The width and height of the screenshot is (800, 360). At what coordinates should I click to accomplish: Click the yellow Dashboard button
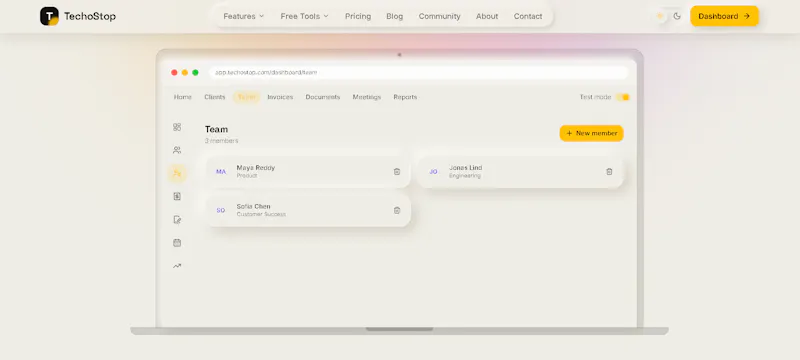pyautogui.click(x=724, y=16)
